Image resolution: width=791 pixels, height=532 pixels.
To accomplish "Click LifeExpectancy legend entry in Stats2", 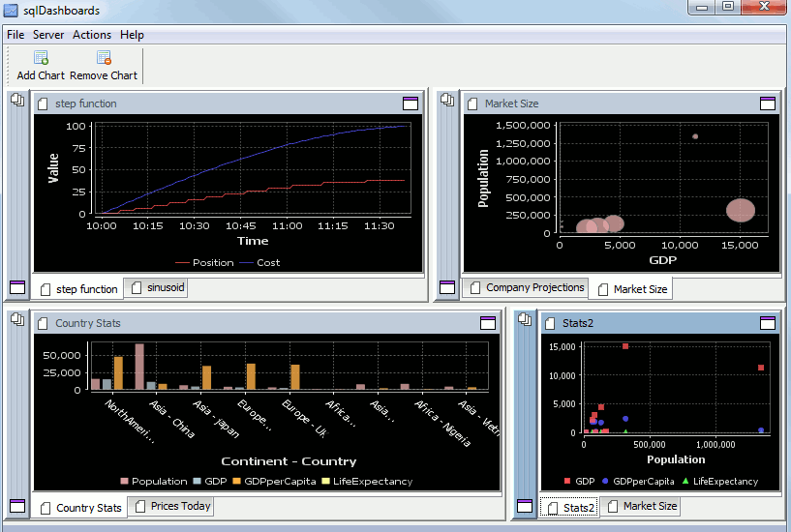I will coord(720,481).
